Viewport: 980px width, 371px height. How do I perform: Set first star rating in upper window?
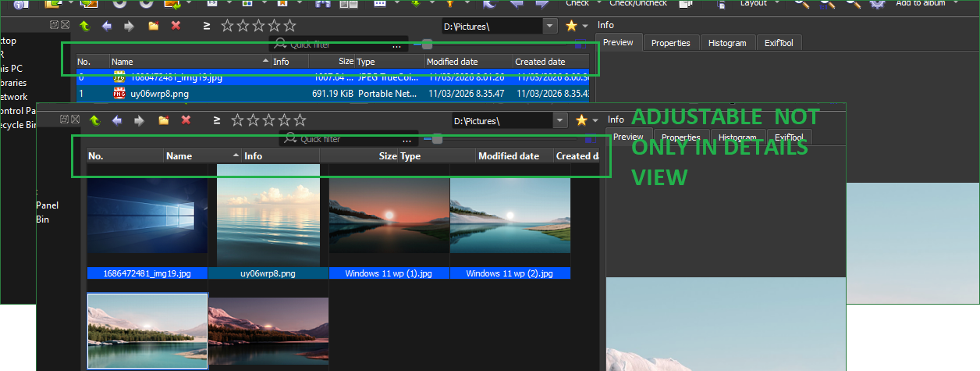pos(227,26)
